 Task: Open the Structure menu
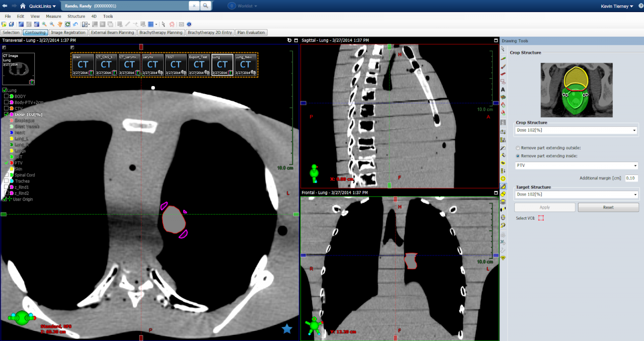76,16
